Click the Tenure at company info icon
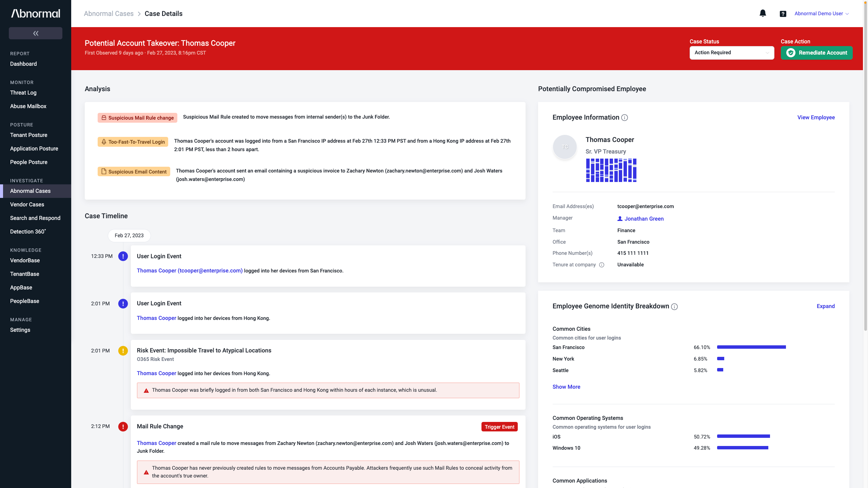 point(601,265)
